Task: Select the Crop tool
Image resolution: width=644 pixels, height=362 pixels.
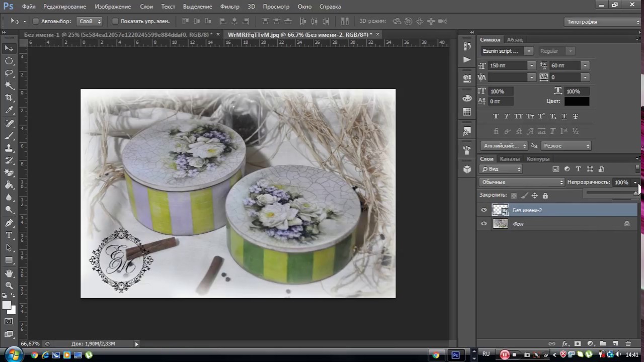Action: (9, 98)
